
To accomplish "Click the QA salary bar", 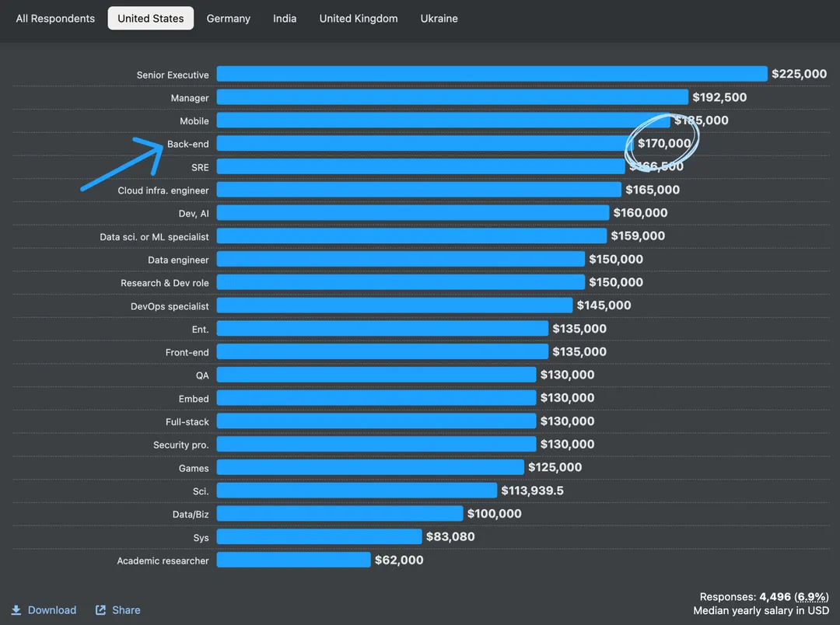I will click(376, 375).
